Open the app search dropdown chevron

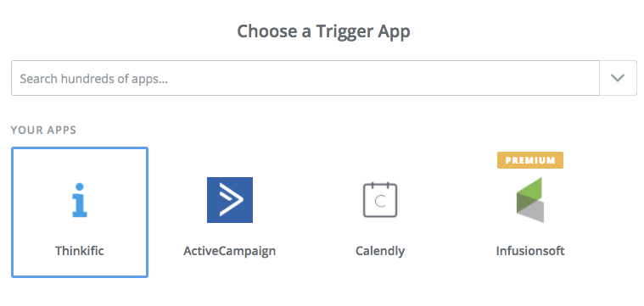click(x=618, y=78)
